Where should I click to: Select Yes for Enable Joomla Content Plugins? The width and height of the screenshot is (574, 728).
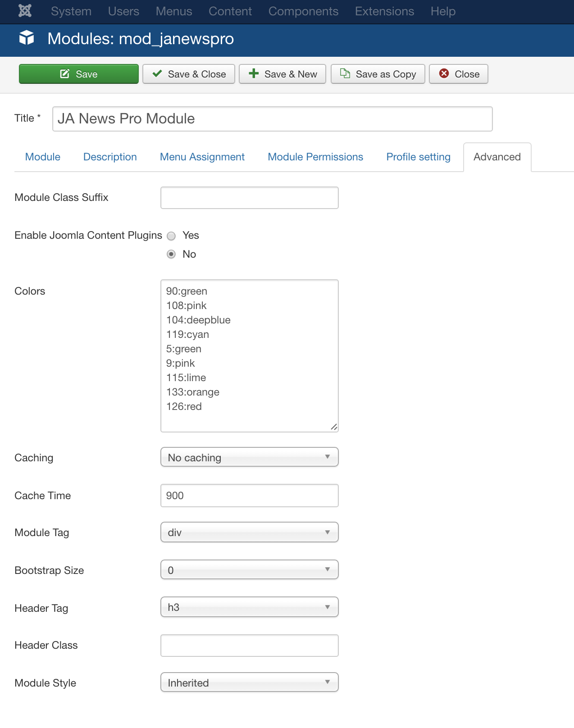[171, 236]
